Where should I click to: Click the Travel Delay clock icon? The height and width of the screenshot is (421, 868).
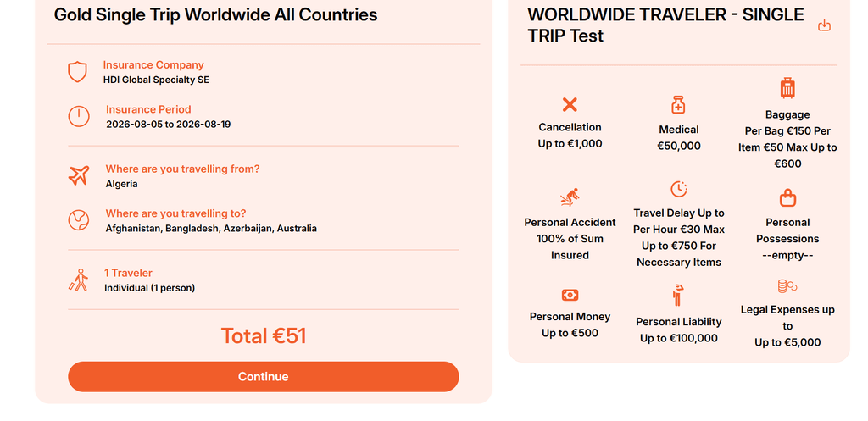(678, 189)
